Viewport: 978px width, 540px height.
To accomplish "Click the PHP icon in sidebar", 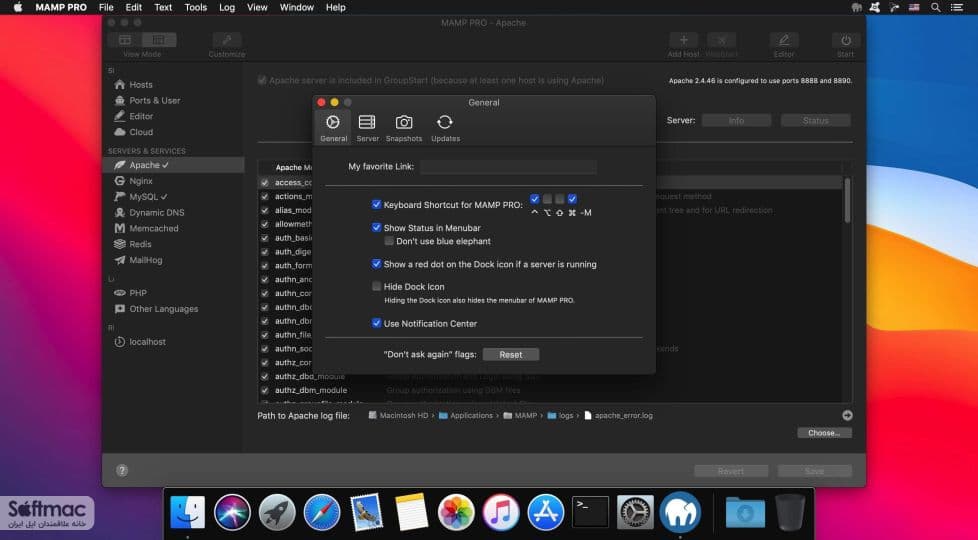I will point(120,293).
